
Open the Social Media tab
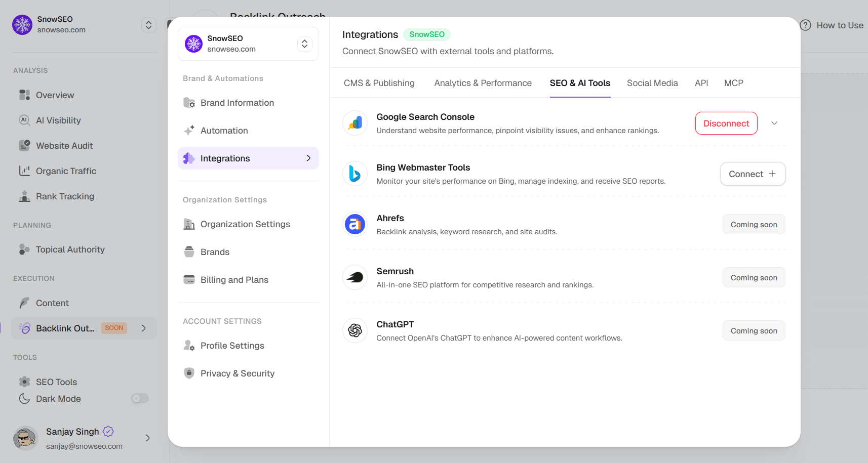point(652,83)
